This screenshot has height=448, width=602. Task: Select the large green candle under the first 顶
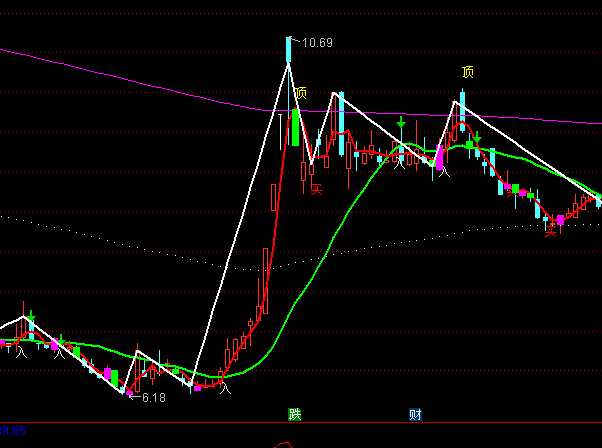pos(295,128)
